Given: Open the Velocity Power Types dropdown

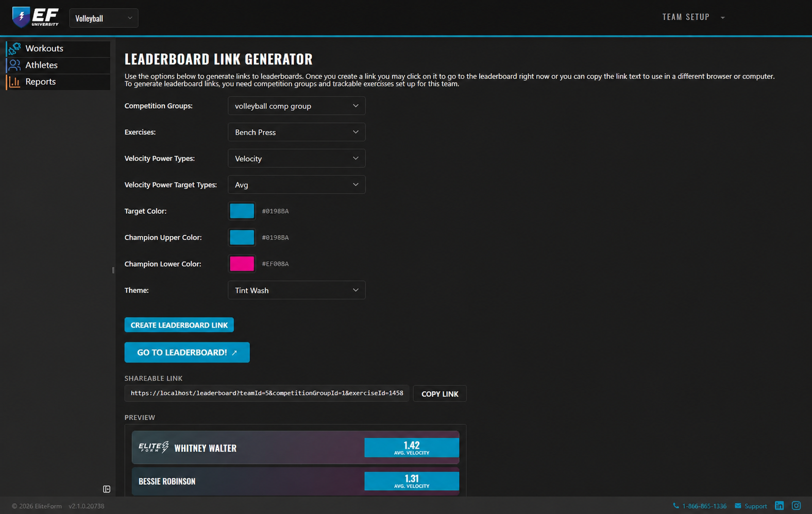Looking at the screenshot, I should pos(296,158).
